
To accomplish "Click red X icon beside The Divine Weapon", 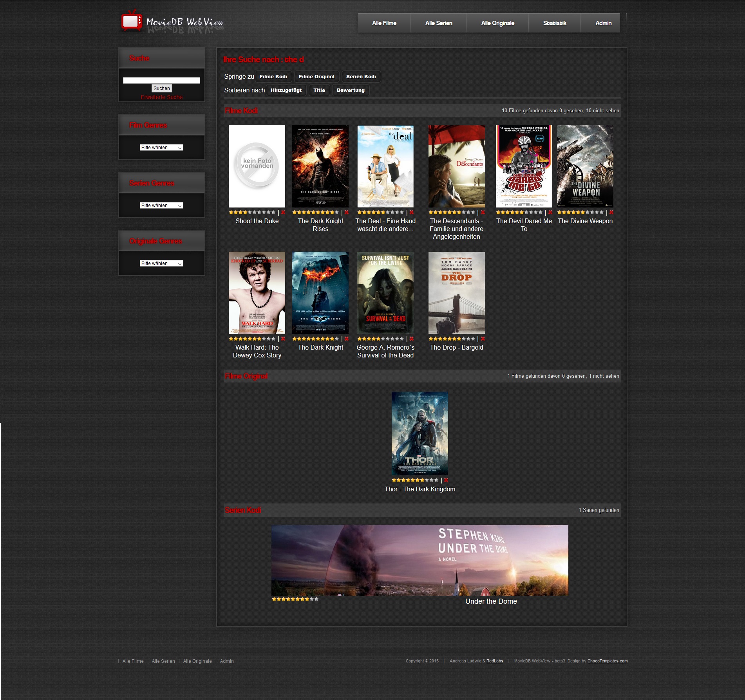I will (x=611, y=213).
